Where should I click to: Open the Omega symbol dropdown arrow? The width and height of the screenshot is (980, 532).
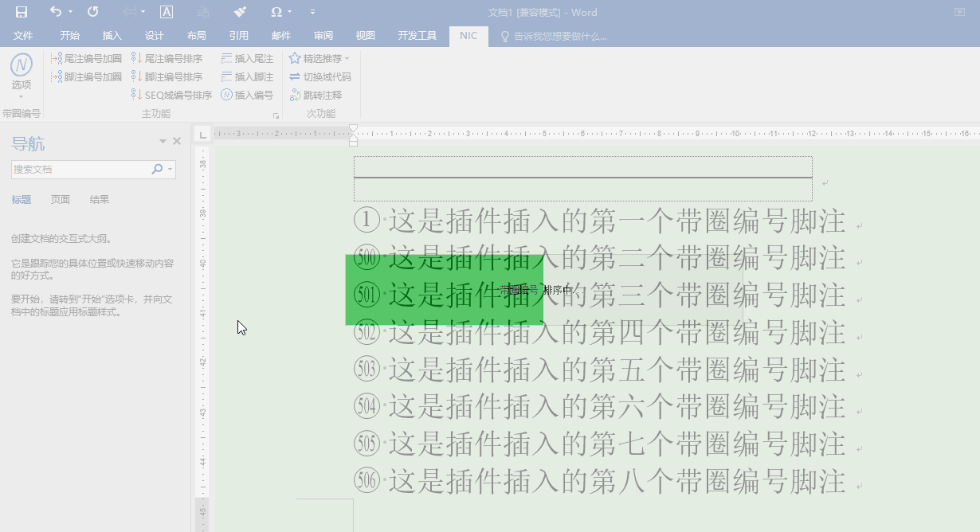click(290, 12)
